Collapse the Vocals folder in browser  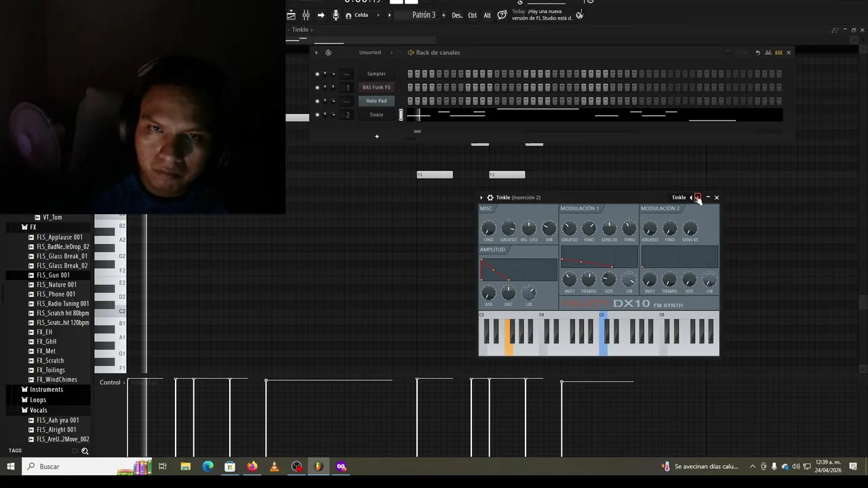(x=39, y=410)
